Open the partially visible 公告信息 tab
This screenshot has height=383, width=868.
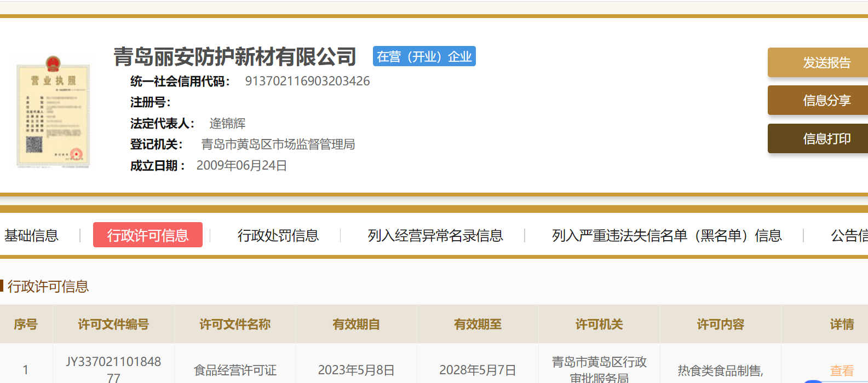click(x=849, y=235)
